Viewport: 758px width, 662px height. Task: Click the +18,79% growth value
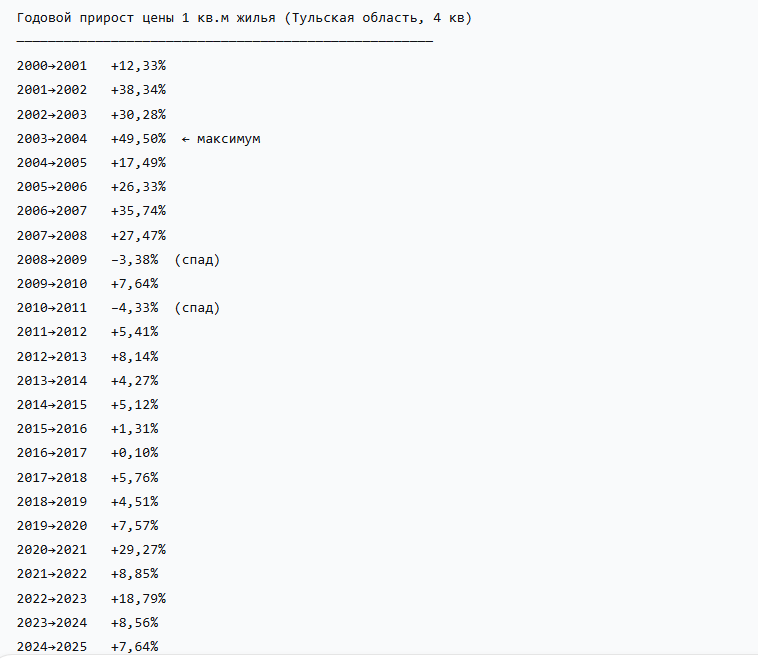[x=138, y=598]
